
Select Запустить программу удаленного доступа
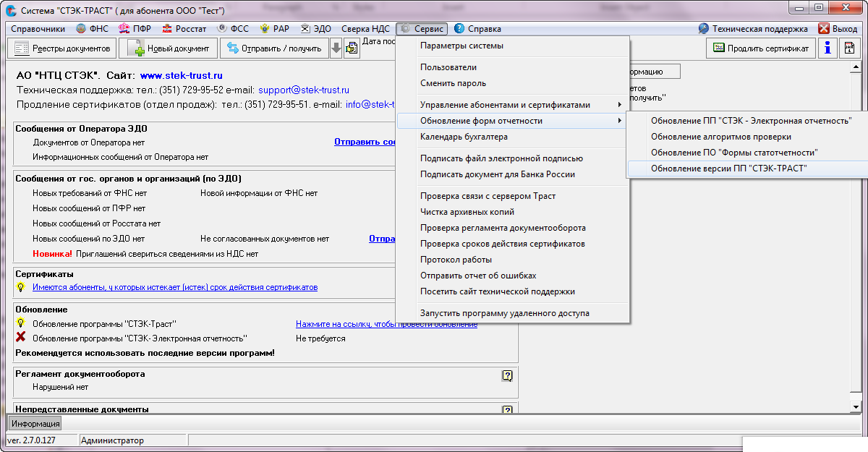[x=514, y=313]
